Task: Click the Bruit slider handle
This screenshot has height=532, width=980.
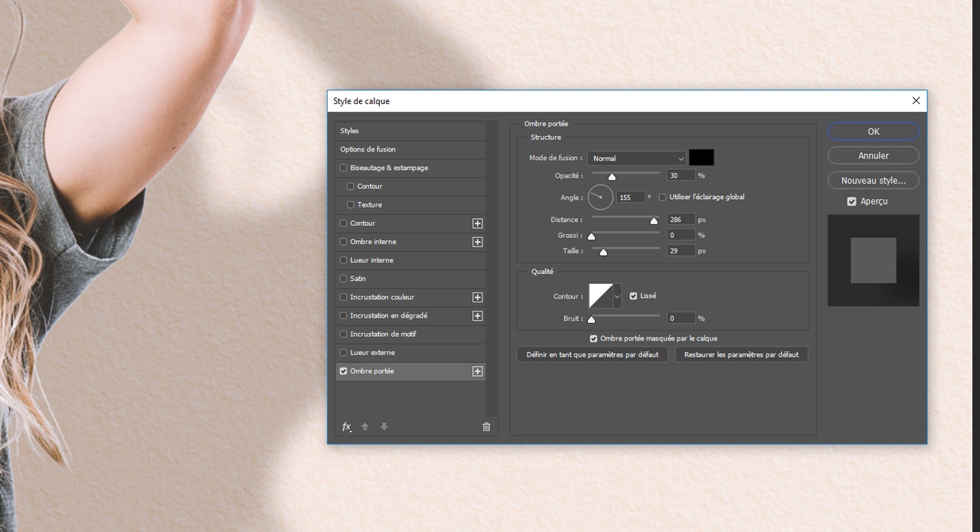Action: tap(591, 319)
